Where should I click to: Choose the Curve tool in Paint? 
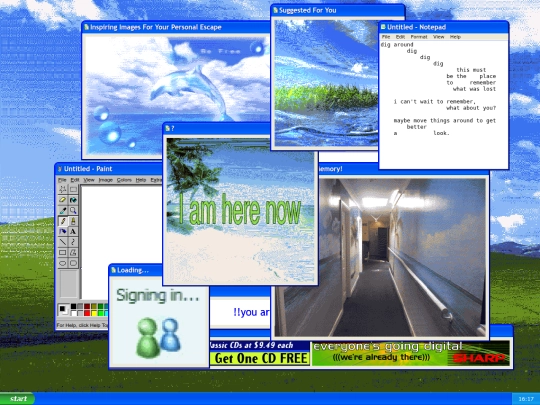click(x=73, y=242)
